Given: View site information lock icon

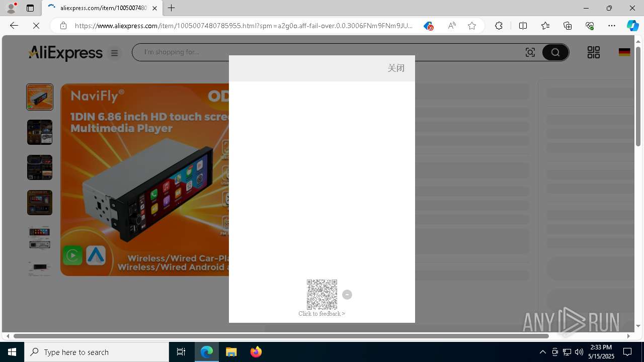Looking at the screenshot, I should [x=63, y=26].
